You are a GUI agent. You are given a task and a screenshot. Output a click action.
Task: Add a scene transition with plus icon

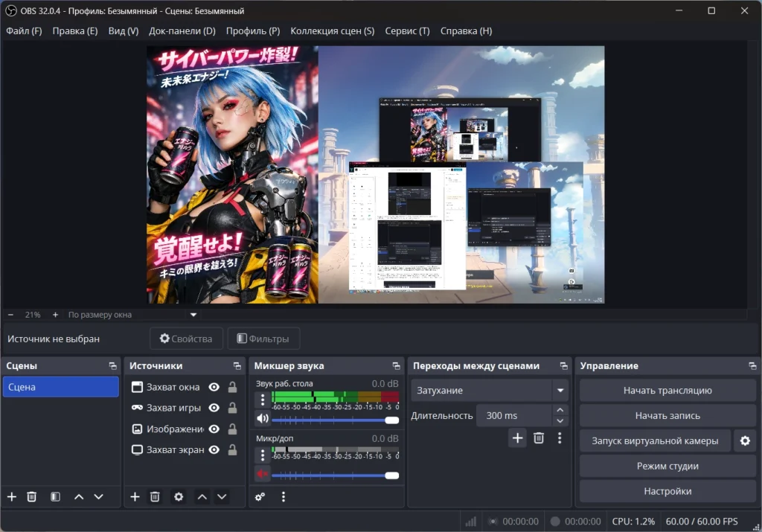pyautogui.click(x=517, y=438)
